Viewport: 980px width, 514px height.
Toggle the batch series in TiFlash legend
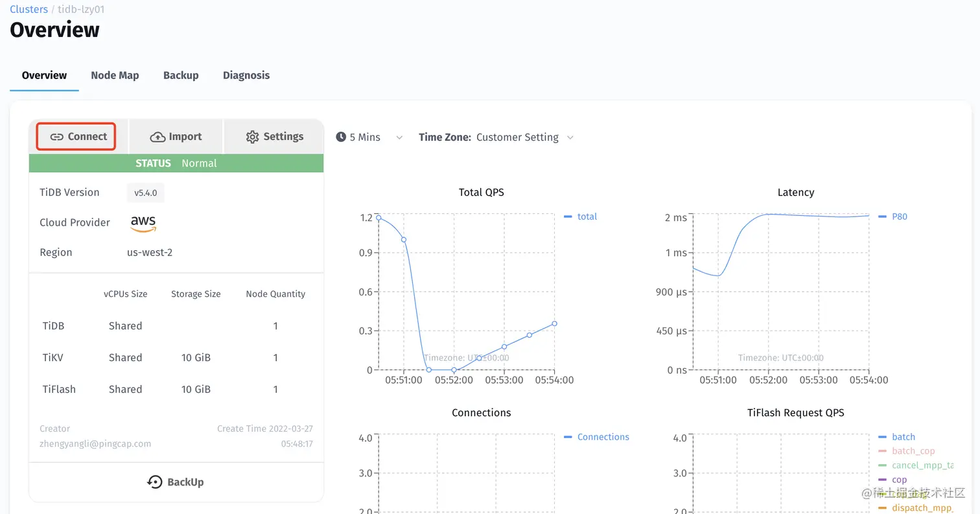click(x=897, y=437)
